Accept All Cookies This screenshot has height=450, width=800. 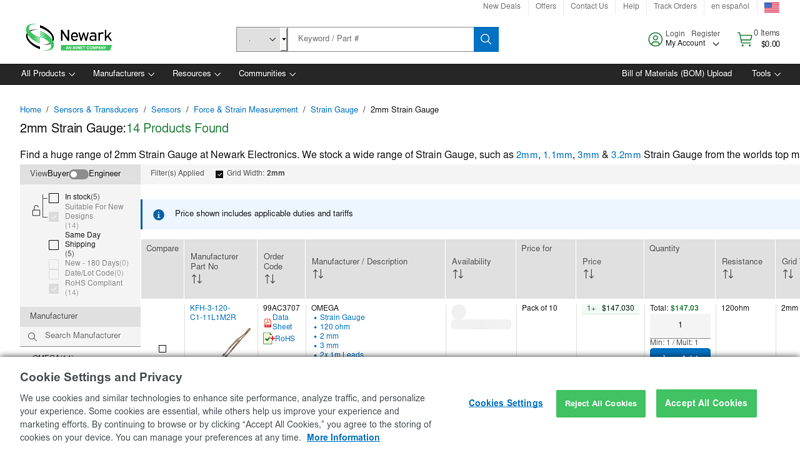[x=706, y=403]
